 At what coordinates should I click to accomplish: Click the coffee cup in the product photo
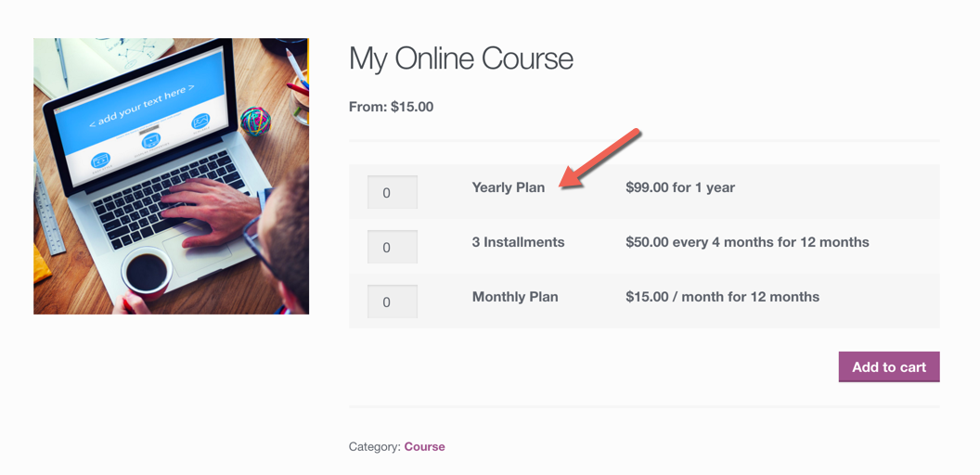(147, 272)
